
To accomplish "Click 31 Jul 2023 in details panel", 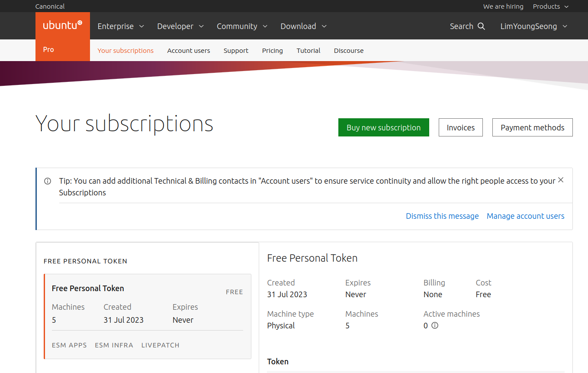I will (287, 295).
